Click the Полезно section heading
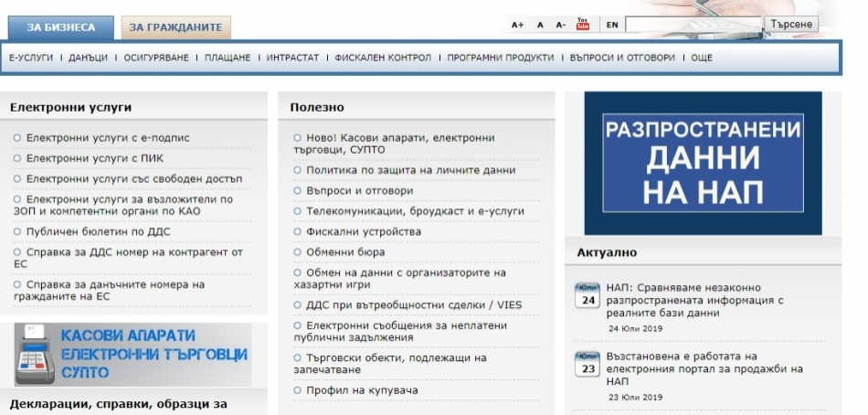868x415 pixels. [317, 108]
